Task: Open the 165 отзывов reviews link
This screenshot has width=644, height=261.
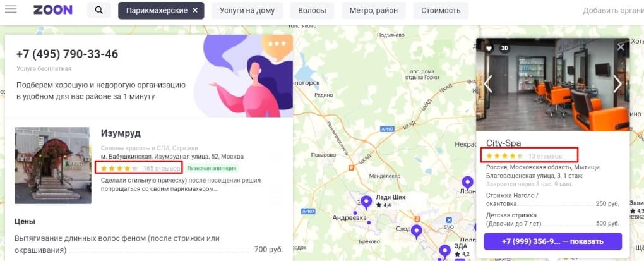Action: (162, 168)
